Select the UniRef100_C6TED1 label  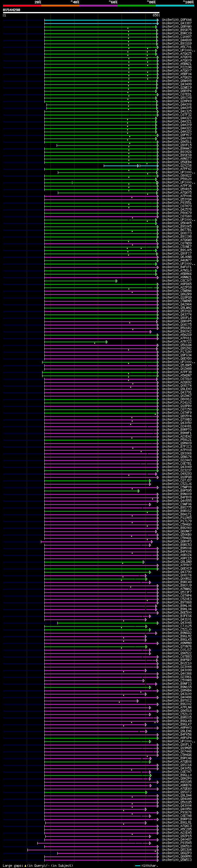177,94
